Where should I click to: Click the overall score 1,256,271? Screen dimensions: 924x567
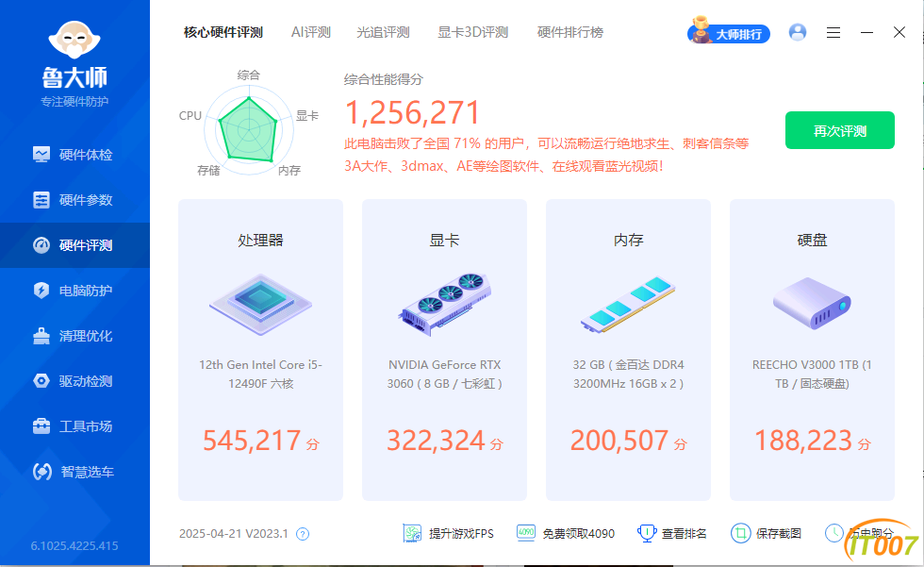coord(413,112)
